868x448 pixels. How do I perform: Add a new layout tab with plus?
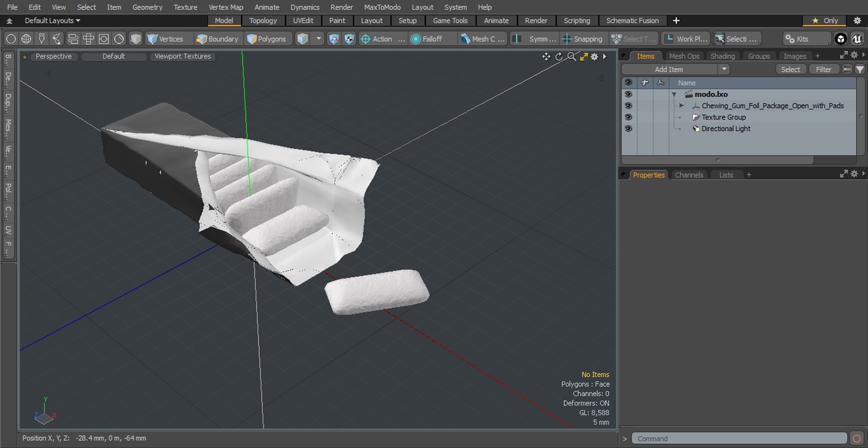[x=676, y=20]
